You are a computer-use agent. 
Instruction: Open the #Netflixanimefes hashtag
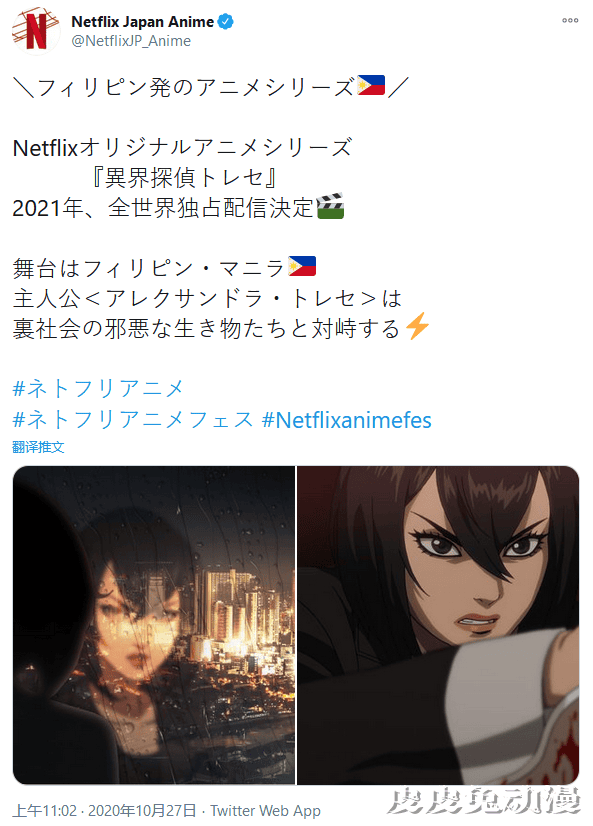click(x=347, y=420)
